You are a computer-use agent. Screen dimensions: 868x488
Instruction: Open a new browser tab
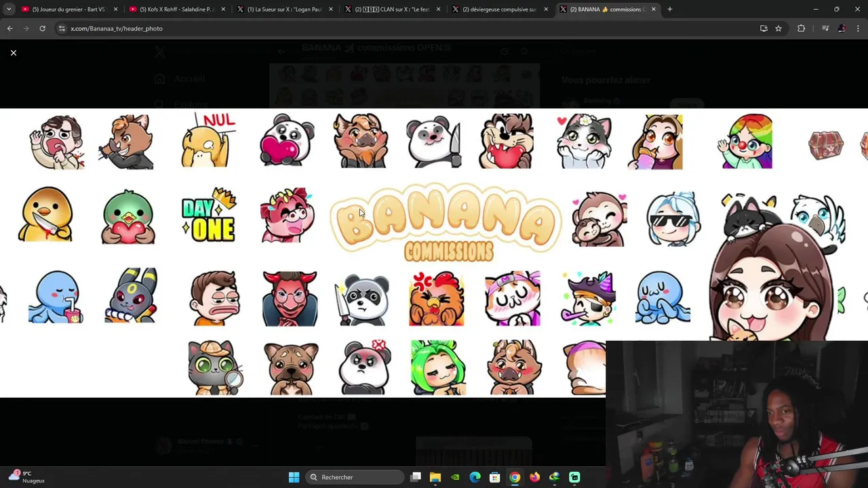pos(670,9)
